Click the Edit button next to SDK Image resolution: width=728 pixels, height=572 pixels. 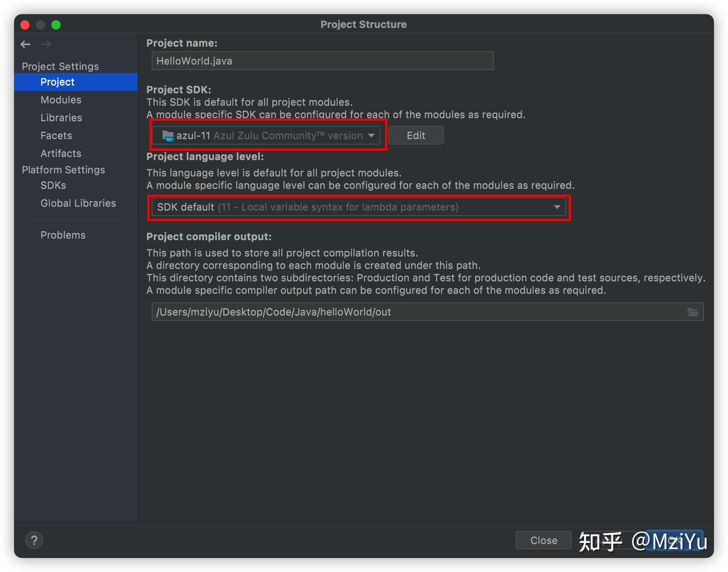pyautogui.click(x=416, y=136)
